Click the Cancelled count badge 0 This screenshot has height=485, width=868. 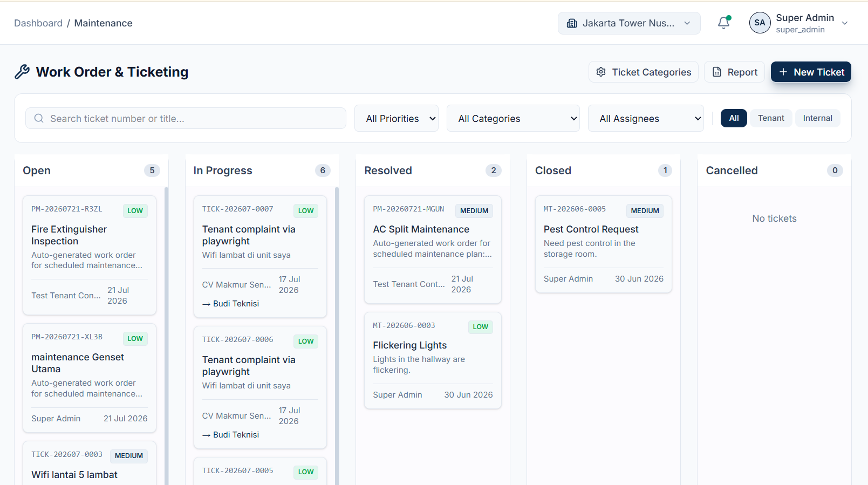click(x=835, y=170)
